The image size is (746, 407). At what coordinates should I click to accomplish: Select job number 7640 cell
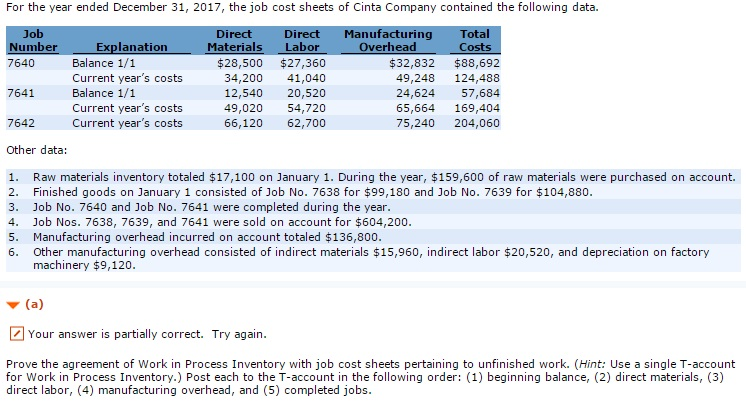point(22,62)
